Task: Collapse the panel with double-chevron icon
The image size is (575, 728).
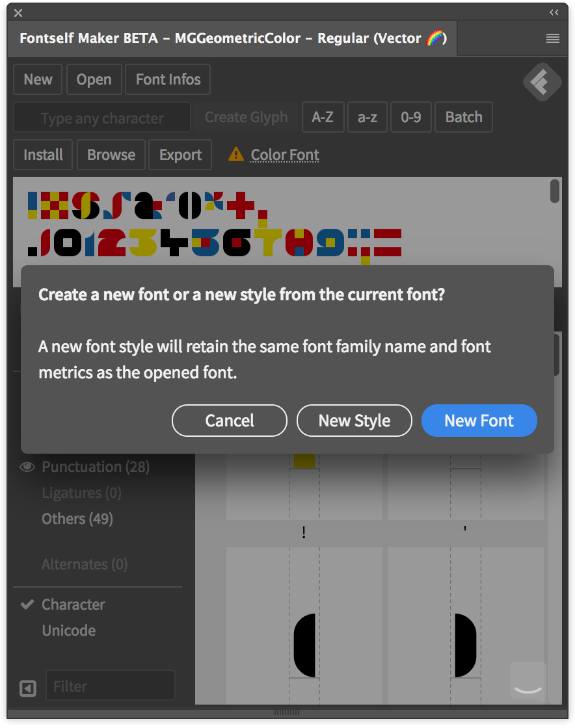Action: coord(554,12)
